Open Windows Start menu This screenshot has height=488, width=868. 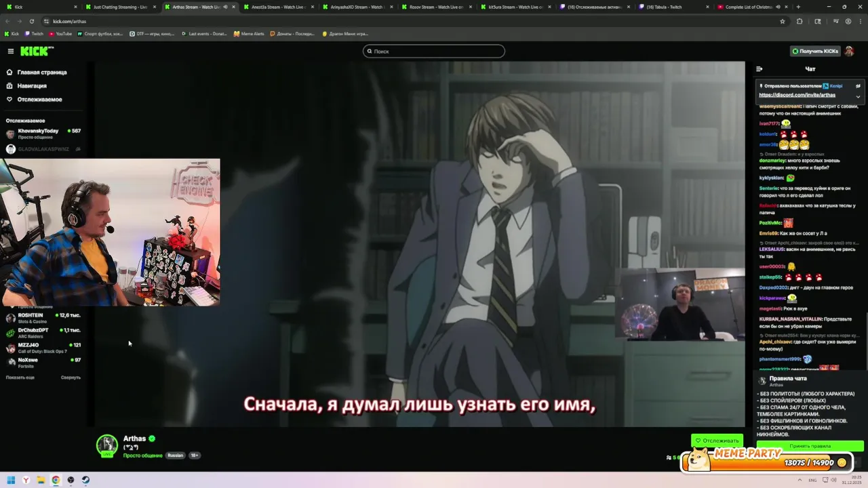coord(11,481)
